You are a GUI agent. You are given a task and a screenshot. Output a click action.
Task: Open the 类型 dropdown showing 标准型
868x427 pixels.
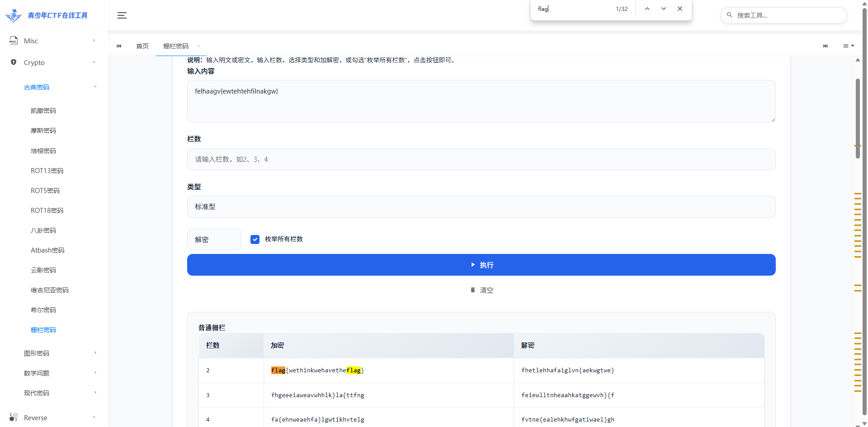(x=481, y=207)
